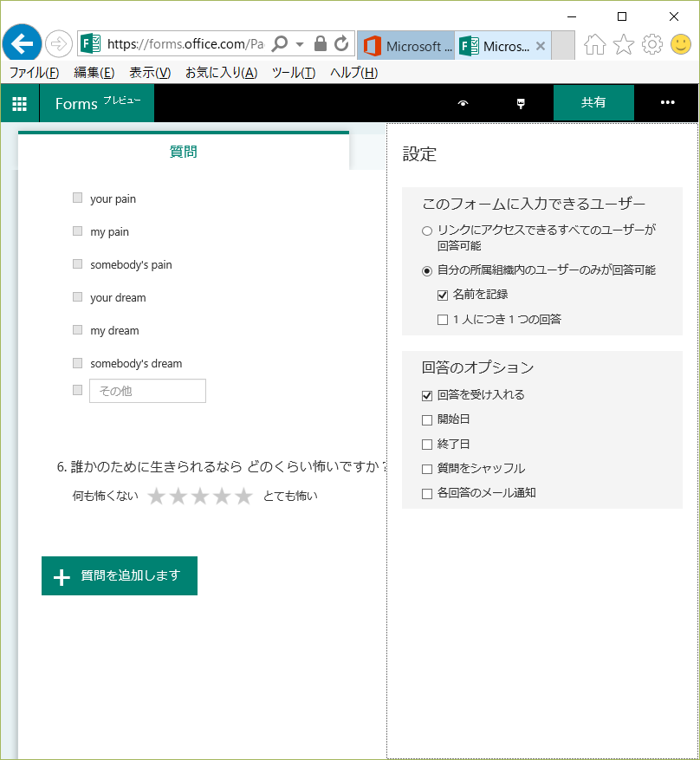This screenshot has width=700, height=760.
Task: Open the ツール(T) menu
Action: tap(294, 73)
